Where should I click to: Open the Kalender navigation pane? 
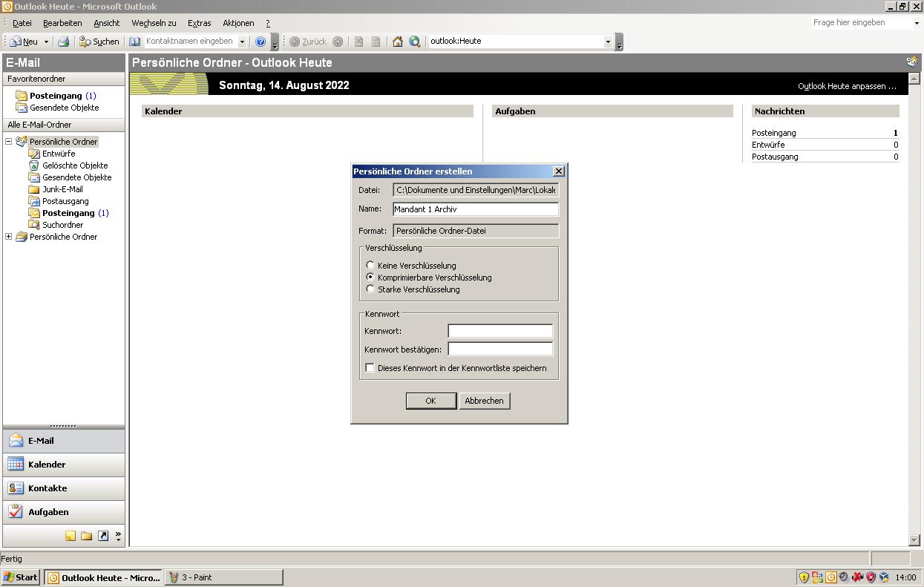[64, 465]
